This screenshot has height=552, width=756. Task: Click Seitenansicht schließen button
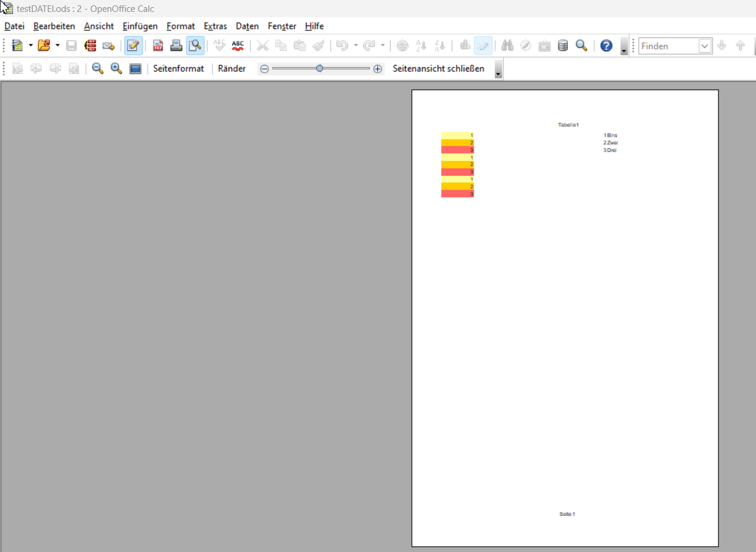pos(439,68)
